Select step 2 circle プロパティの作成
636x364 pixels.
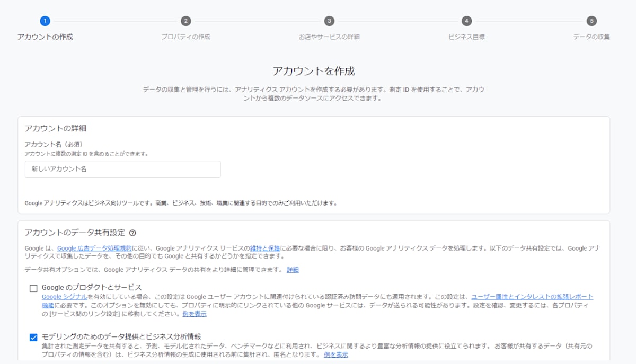[185, 21]
